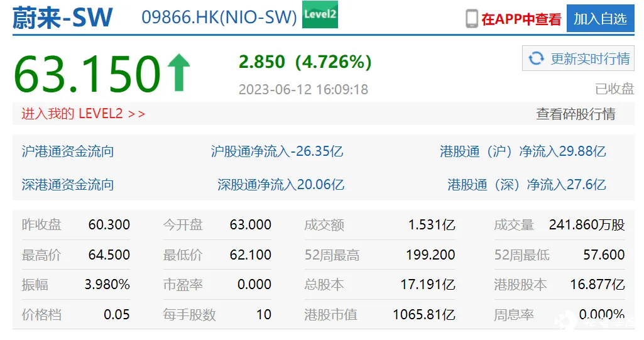Click 港股通（深）净流入 27.6亿

[x=527, y=185]
